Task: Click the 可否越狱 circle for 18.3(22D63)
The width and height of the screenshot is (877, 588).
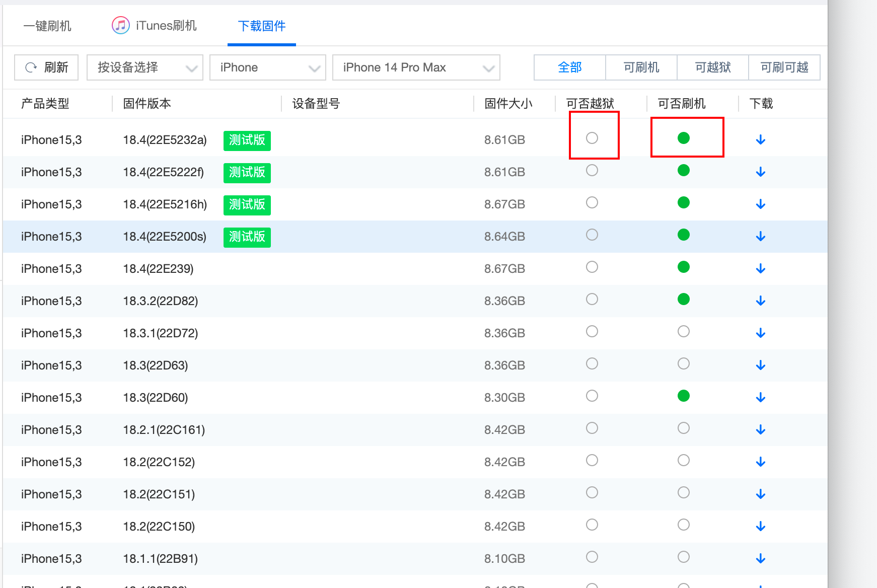Action: pyautogui.click(x=592, y=363)
